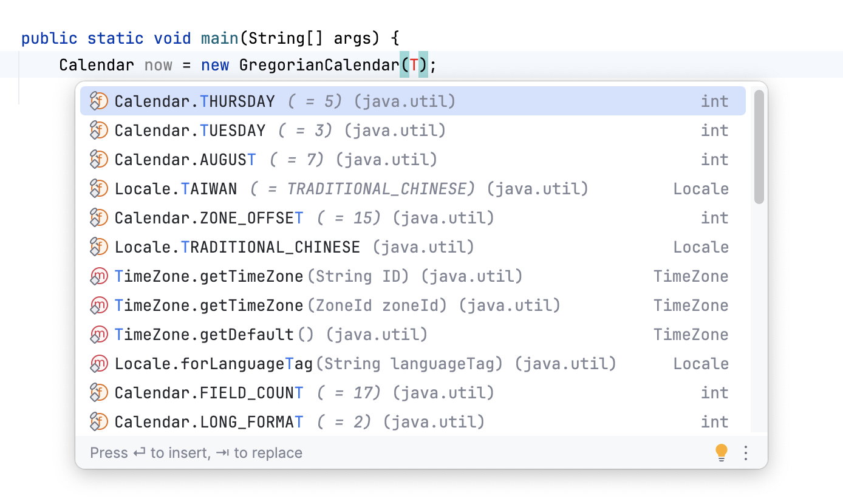Viewport: 843px width, 504px height.
Task: Click the GregorianCalendar constructor argument in editor
Action: pos(413,65)
